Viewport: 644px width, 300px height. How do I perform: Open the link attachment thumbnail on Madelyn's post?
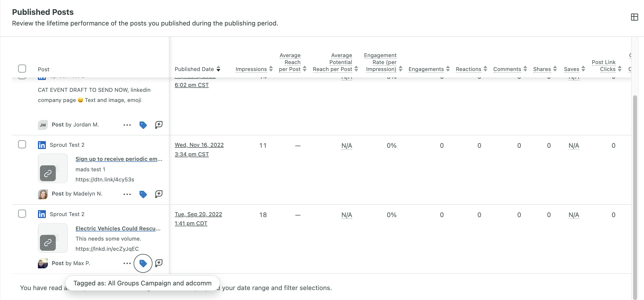click(x=53, y=168)
